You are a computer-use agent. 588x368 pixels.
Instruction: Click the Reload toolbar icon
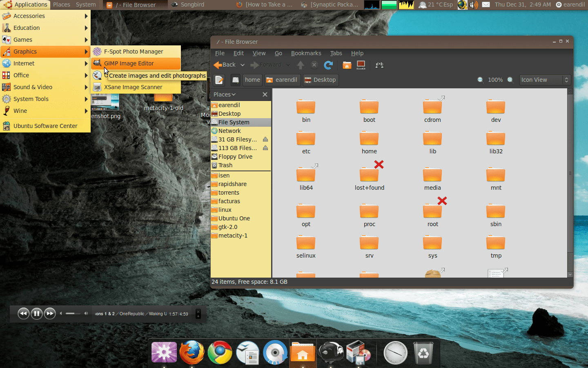coord(328,65)
